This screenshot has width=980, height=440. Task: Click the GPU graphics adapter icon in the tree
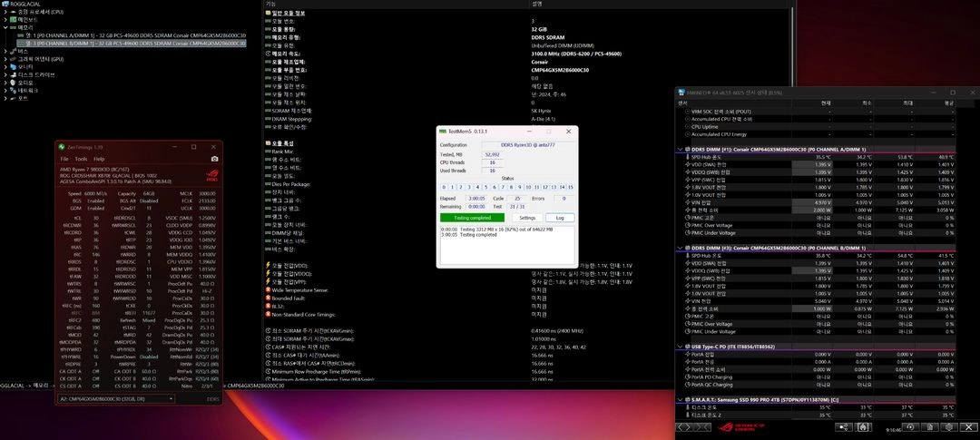point(13,59)
